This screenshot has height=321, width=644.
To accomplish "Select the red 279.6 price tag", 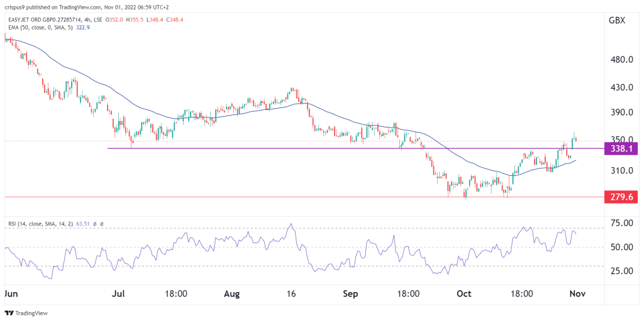I will pos(621,197).
